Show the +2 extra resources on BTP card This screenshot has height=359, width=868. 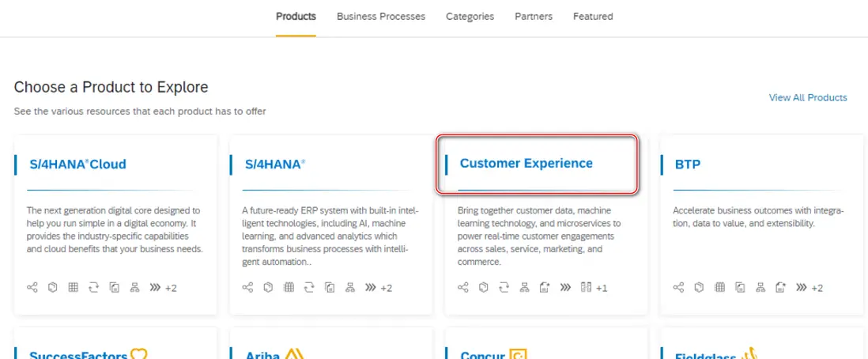coord(817,288)
